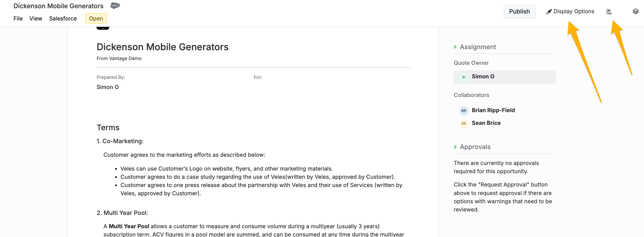Viewport: 644px width, 237px height.
Task: Open the Salesforce menu
Action: tap(63, 19)
